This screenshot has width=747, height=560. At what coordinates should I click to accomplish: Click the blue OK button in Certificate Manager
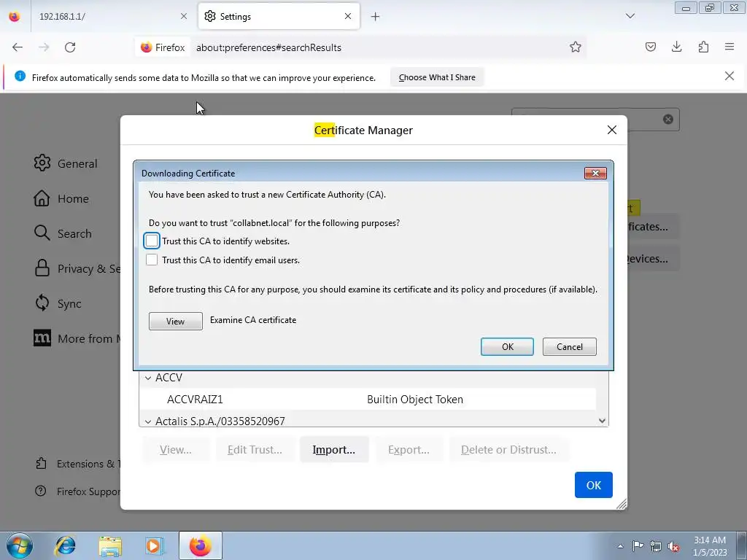coord(593,485)
